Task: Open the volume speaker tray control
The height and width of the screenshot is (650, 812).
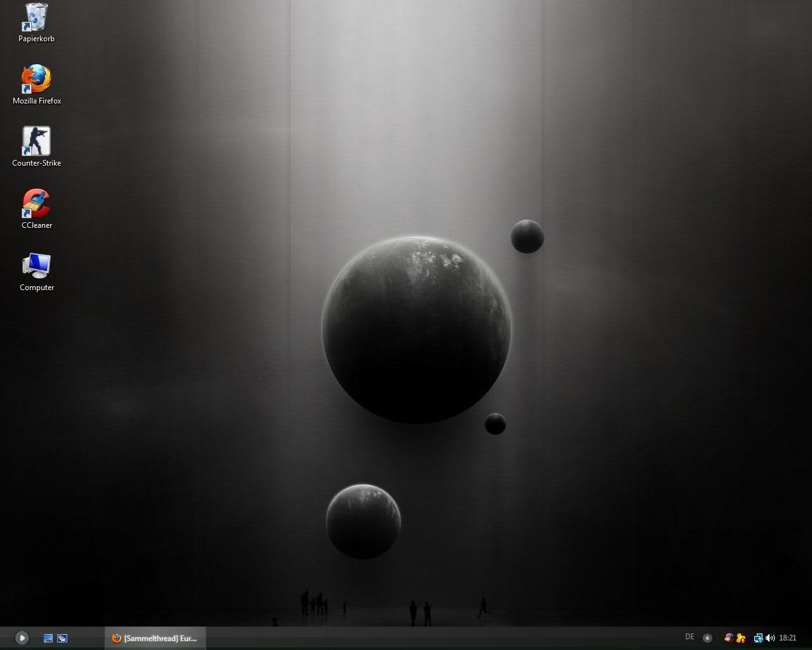Action: point(769,638)
